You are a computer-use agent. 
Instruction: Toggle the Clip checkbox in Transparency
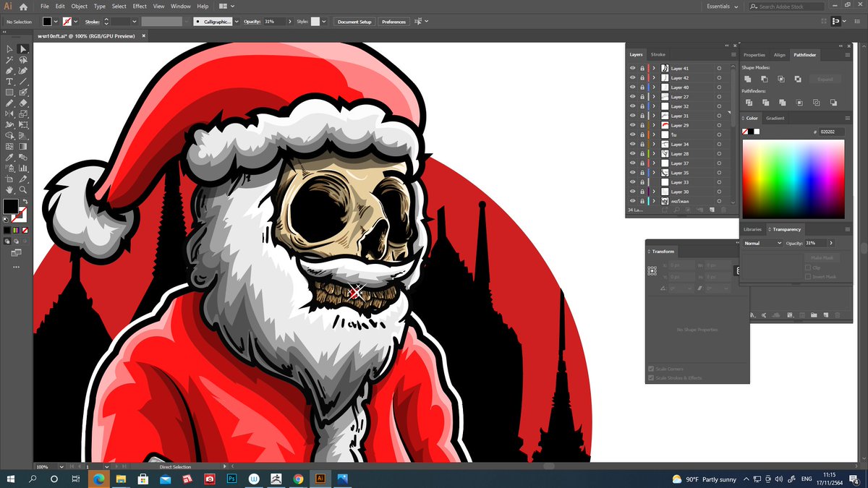808,267
